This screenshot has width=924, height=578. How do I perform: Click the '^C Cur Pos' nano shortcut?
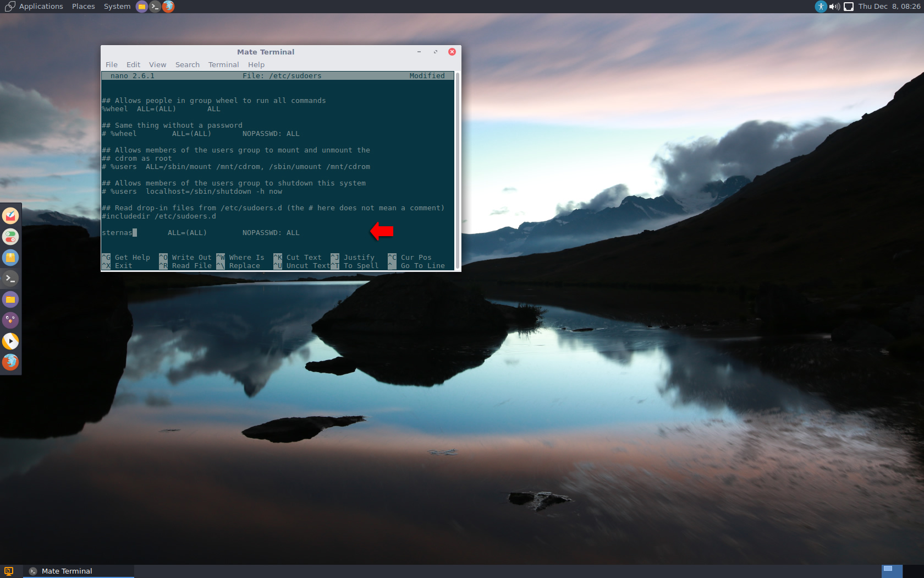(x=410, y=258)
